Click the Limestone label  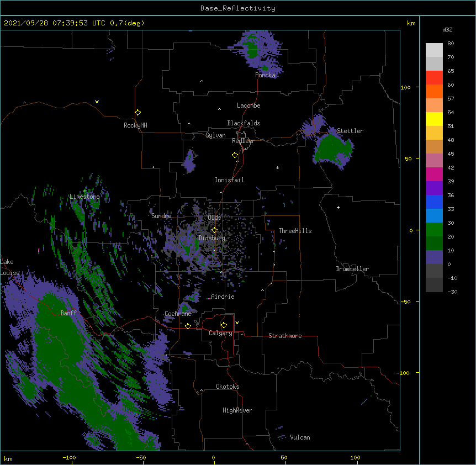84,197
